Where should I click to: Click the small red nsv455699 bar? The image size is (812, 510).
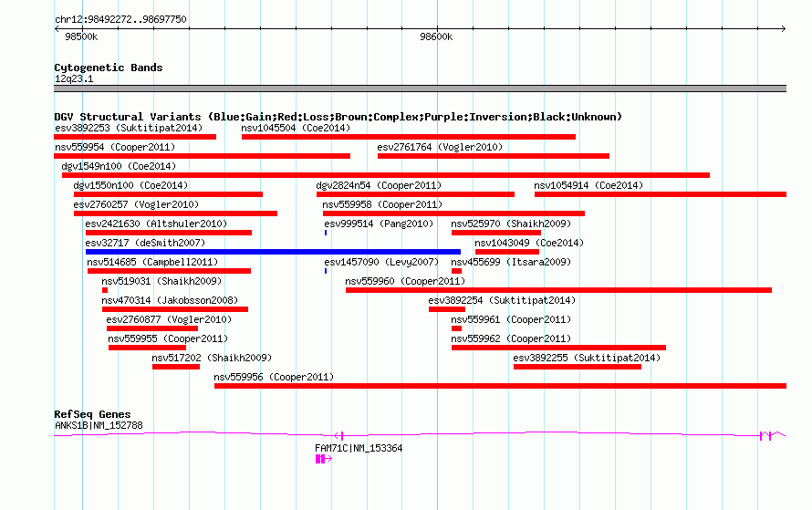[x=456, y=271]
